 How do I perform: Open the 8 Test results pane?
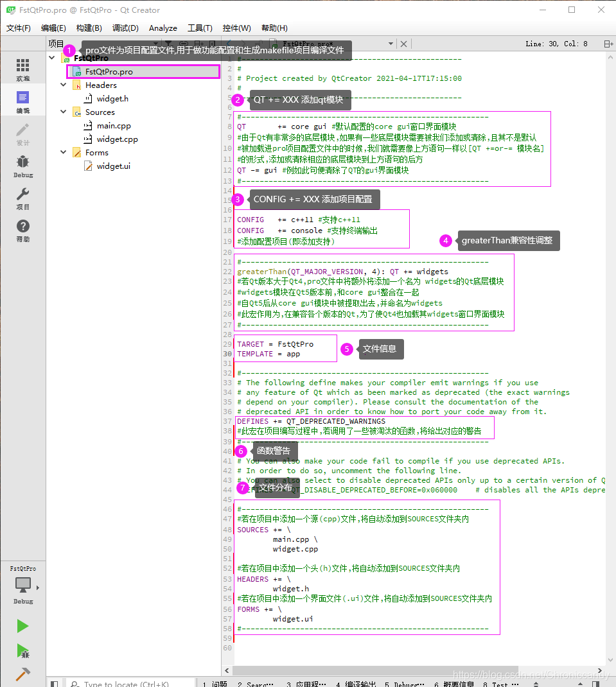(500, 684)
